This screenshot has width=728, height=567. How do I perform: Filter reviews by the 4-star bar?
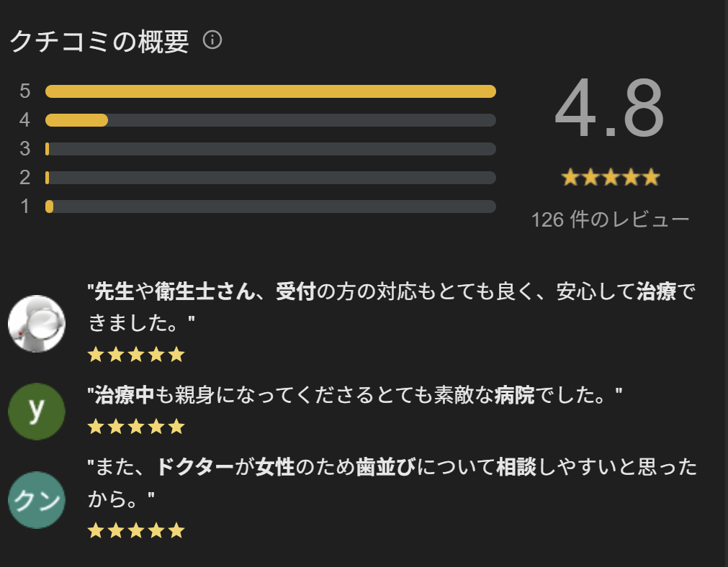tap(270, 120)
